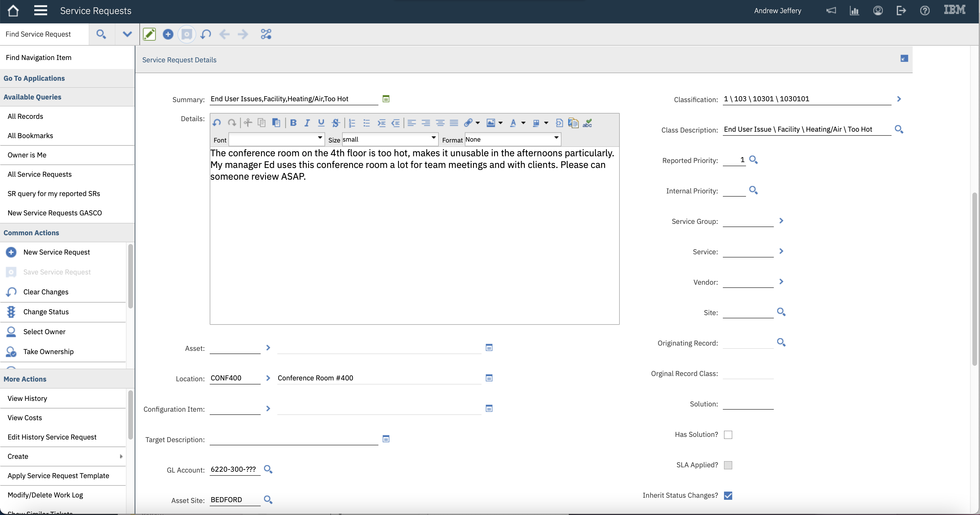Image resolution: width=980 pixels, height=515 pixels.
Task: Click the Home icon in header
Action: click(x=13, y=11)
